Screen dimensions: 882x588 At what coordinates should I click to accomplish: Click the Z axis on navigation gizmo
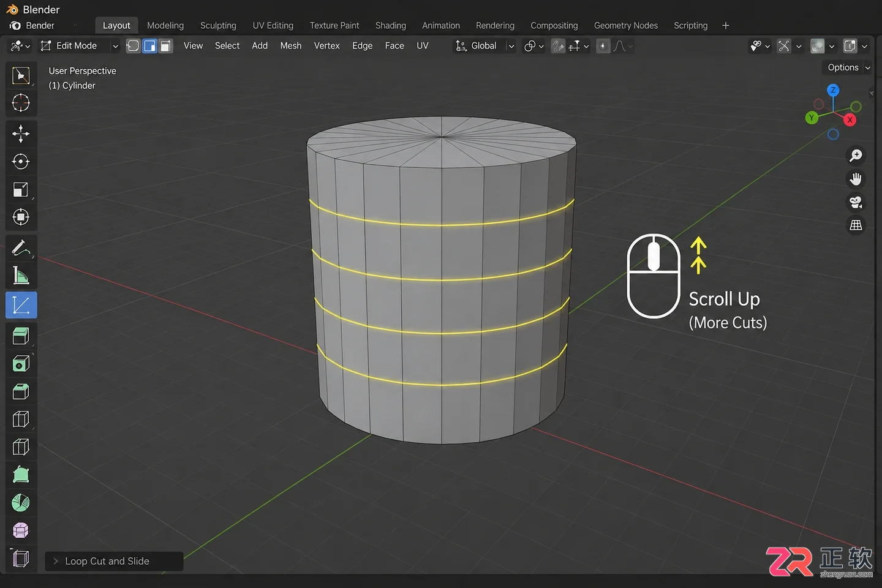(x=833, y=90)
